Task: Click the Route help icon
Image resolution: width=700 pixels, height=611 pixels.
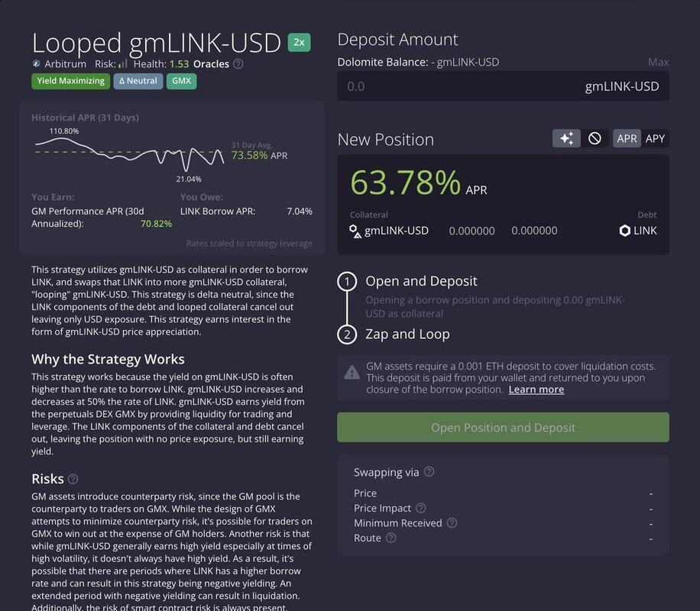Action: coord(391,538)
